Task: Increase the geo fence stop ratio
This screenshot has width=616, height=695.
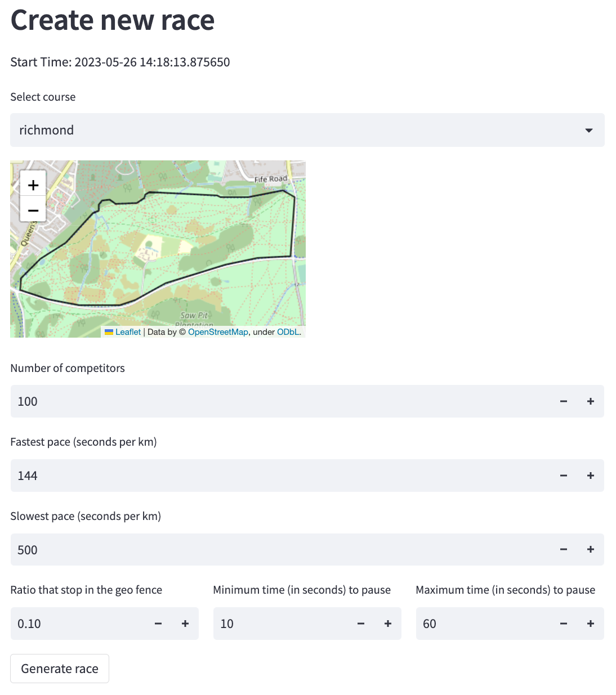Action: click(185, 624)
